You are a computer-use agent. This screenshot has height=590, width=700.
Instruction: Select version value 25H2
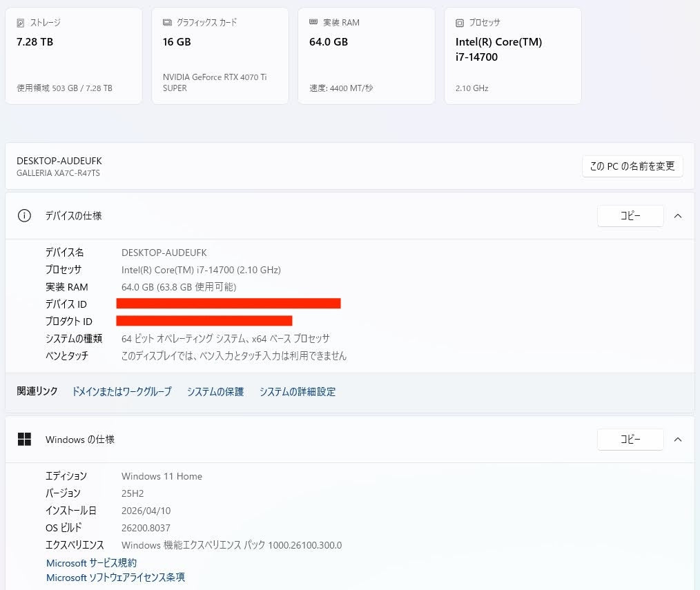[x=133, y=493]
